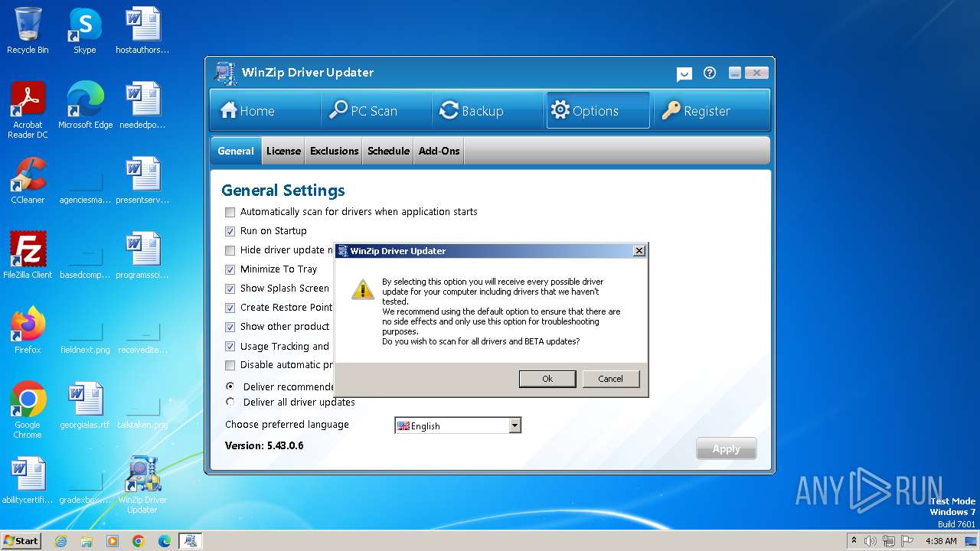Close the WinZip Driver Updater dialog

coord(639,251)
